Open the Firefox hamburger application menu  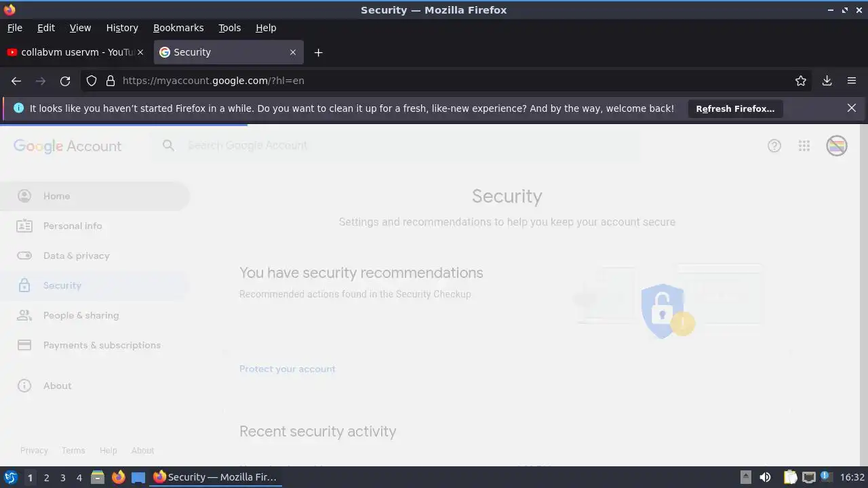pos(852,81)
